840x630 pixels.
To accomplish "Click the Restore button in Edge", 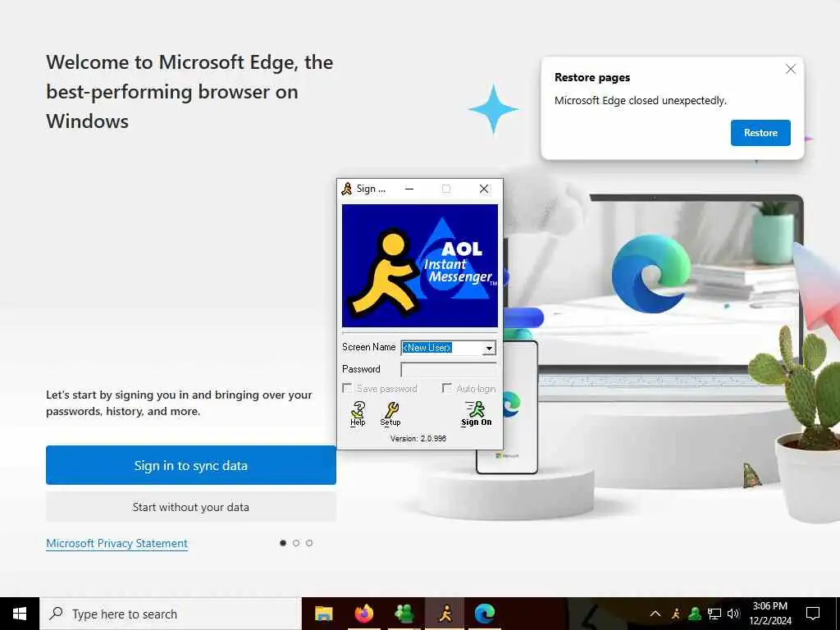I will click(x=760, y=133).
